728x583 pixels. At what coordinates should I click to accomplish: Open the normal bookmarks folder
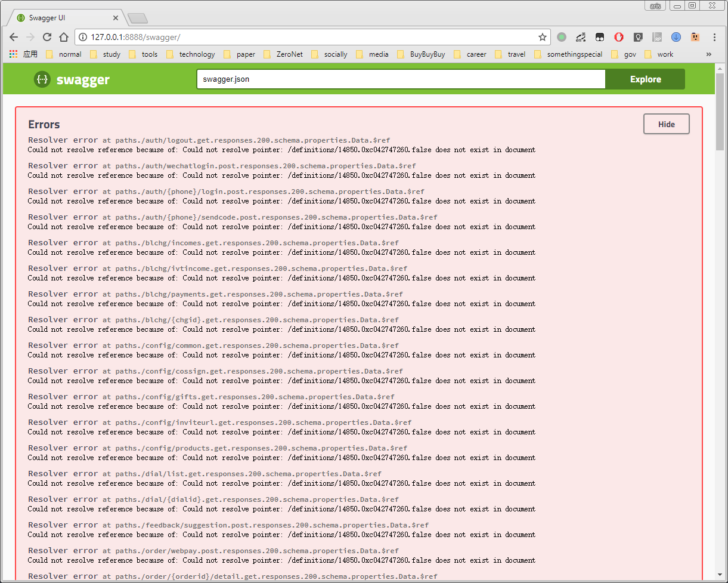[64, 54]
